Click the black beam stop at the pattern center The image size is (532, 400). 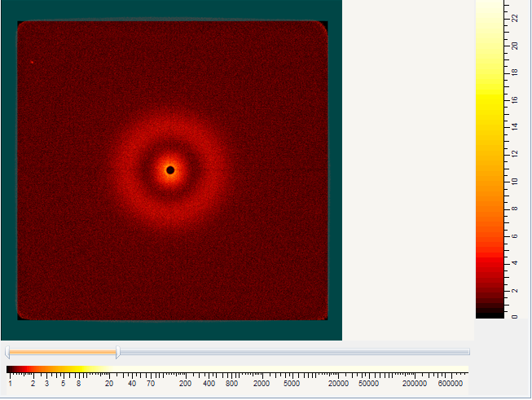point(170,169)
